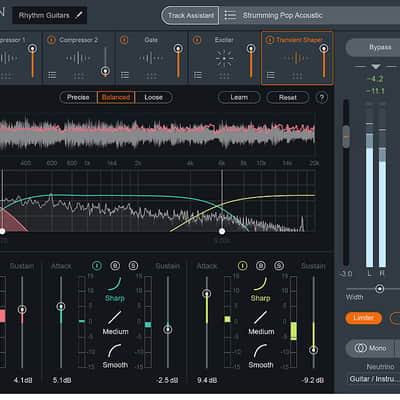Adjust Exciter module mix slider

(251, 49)
